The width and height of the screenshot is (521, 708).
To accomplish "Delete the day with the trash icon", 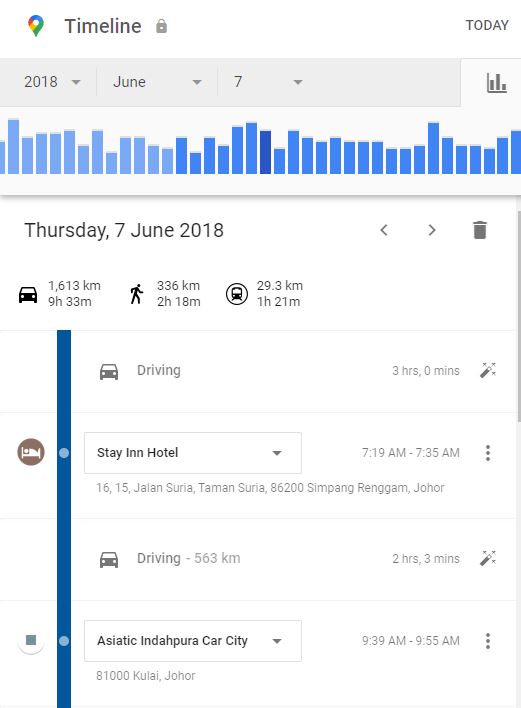I will tap(480, 230).
